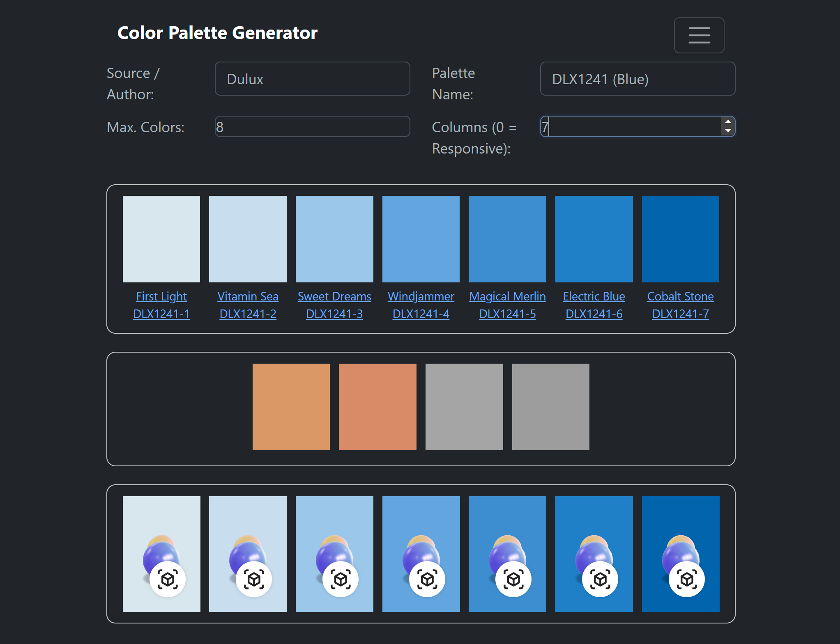Open the First Light link
This screenshot has height=644, width=840.
[161, 296]
